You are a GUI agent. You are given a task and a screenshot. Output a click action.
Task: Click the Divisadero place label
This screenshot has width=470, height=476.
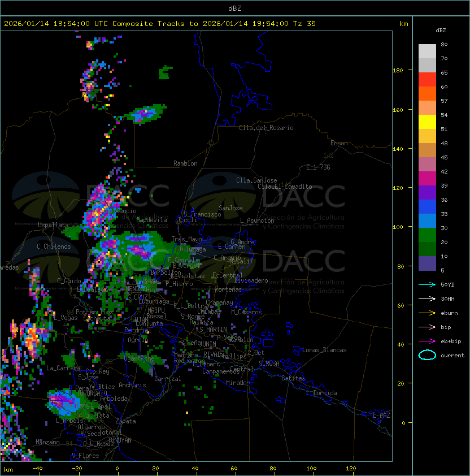251,280
